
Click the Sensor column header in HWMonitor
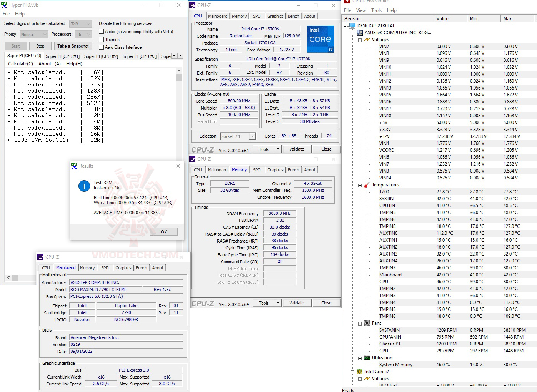pyautogui.click(x=388, y=18)
